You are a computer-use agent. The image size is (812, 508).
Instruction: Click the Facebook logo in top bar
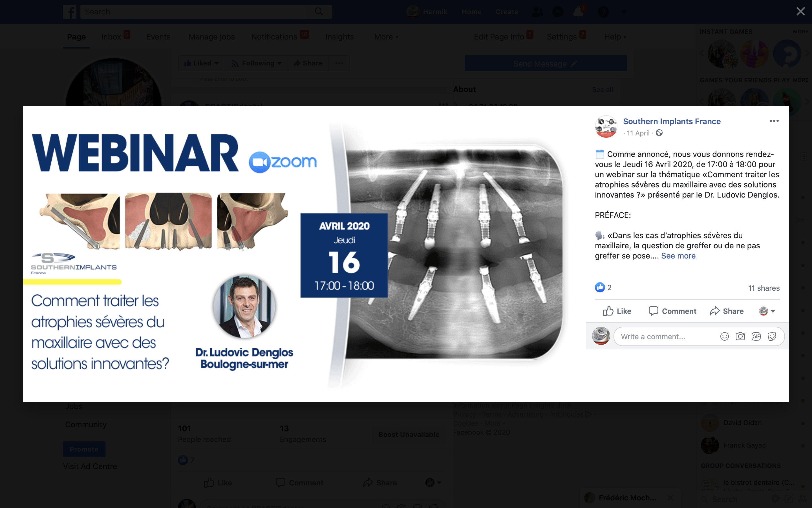pyautogui.click(x=69, y=12)
